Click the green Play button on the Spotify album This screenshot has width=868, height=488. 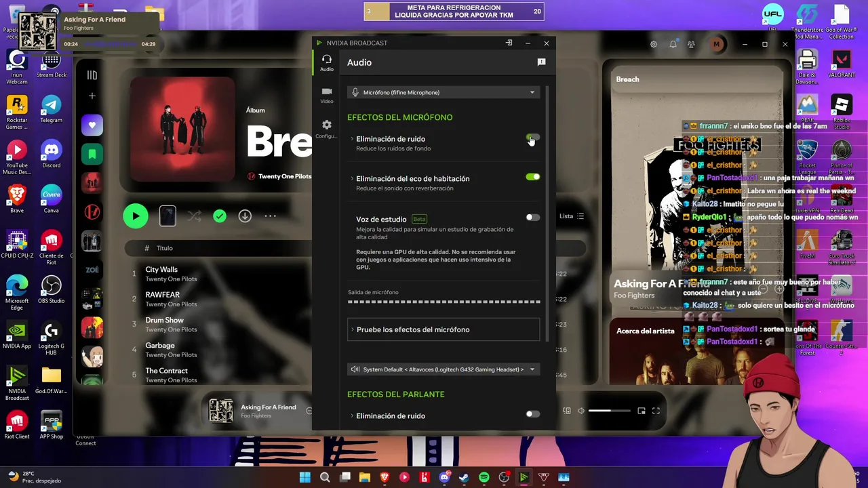point(136,216)
